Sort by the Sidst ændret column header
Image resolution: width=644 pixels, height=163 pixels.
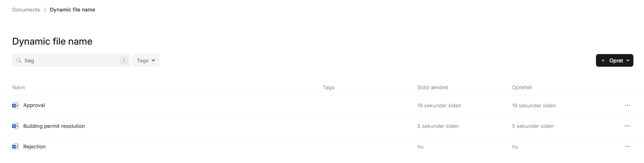[x=433, y=87]
